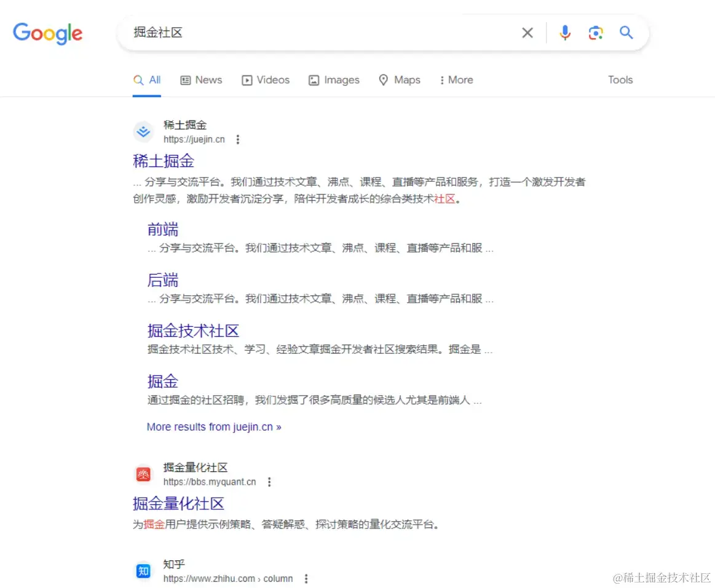
Task: Click the https://juejin.cn URL text
Action: coord(194,139)
